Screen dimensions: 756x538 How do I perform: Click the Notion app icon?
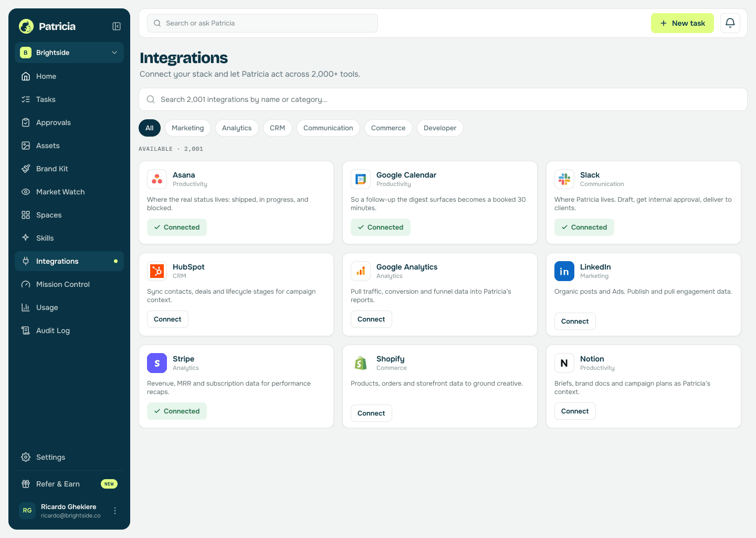coord(564,363)
